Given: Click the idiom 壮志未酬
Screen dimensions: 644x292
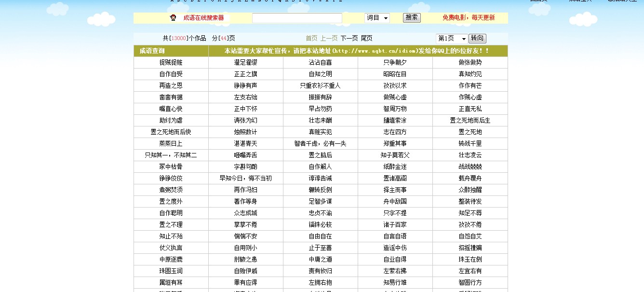Looking at the screenshot, I should tap(321, 121).
